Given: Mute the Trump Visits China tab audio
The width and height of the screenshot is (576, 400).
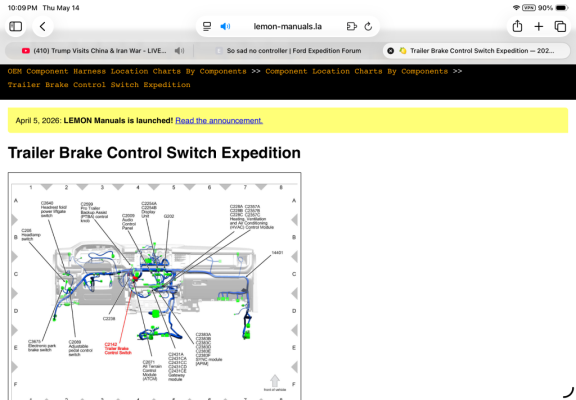Looking at the screenshot, I should (179, 51).
